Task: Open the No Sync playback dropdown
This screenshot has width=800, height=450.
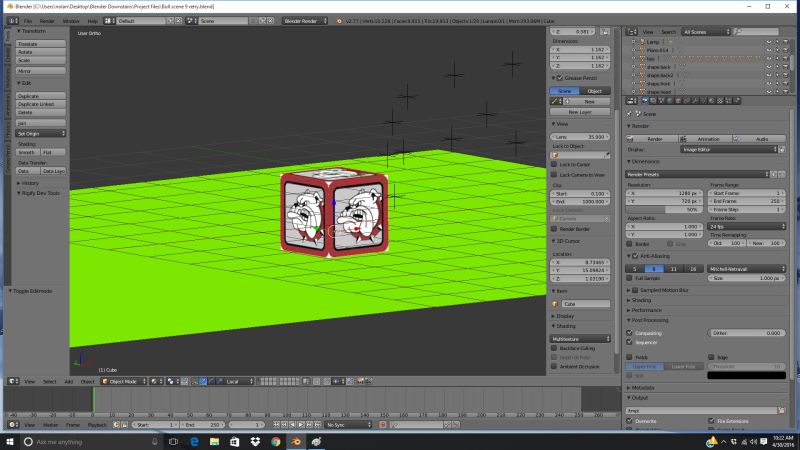Action: point(348,424)
